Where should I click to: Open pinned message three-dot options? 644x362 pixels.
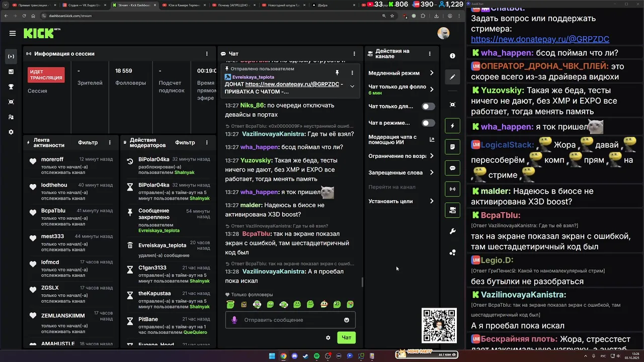click(352, 72)
